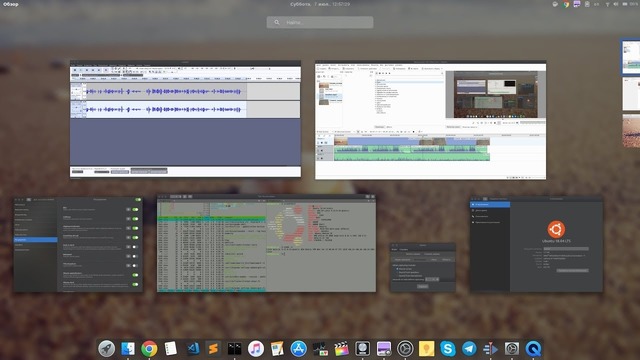
Task: Toggle the Ubuntu appindicators extension switch
Action: [x=135, y=275]
